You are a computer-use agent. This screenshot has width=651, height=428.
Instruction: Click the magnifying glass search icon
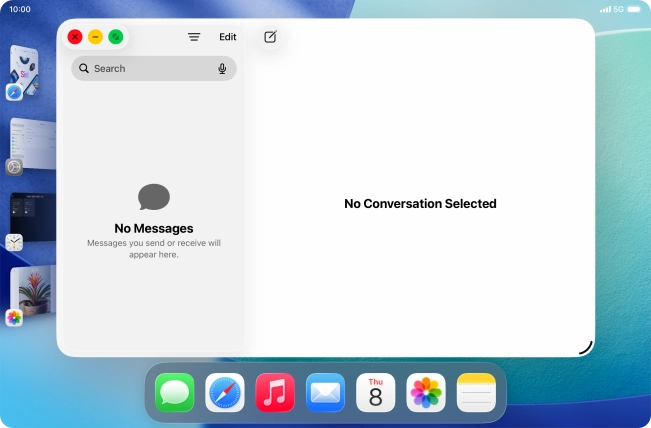click(x=84, y=68)
